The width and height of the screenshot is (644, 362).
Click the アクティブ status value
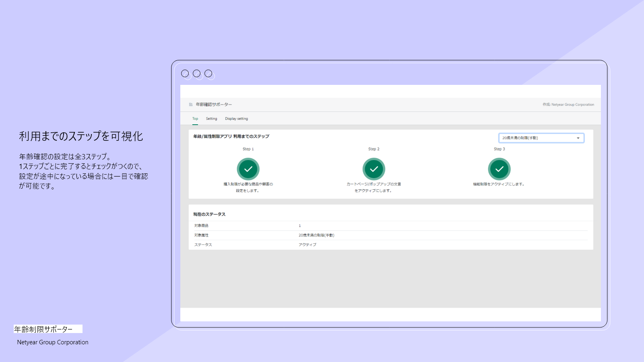coord(308,245)
